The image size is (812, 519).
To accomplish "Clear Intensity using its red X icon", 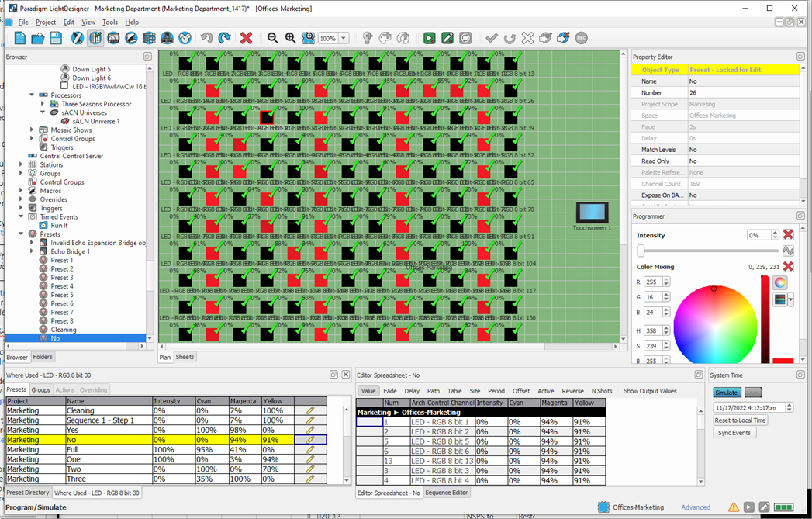I will pyautogui.click(x=788, y=235).
